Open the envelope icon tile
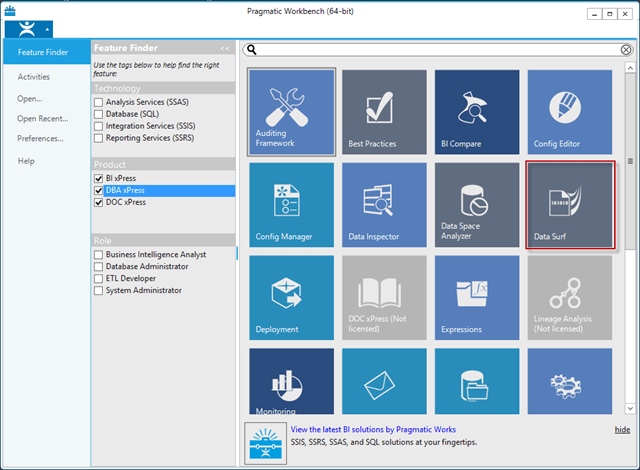This screenshot has height=470, width=640. point(384,381)
